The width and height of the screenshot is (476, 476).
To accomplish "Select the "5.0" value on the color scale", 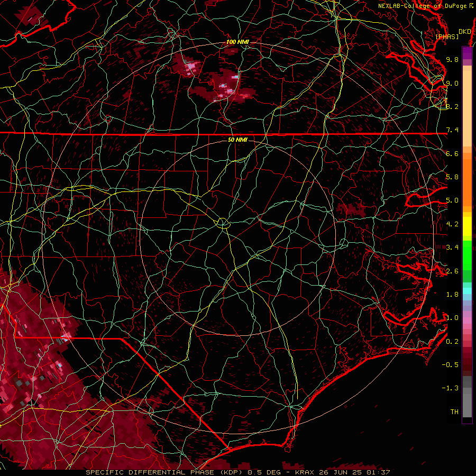I will click(452, 200).
